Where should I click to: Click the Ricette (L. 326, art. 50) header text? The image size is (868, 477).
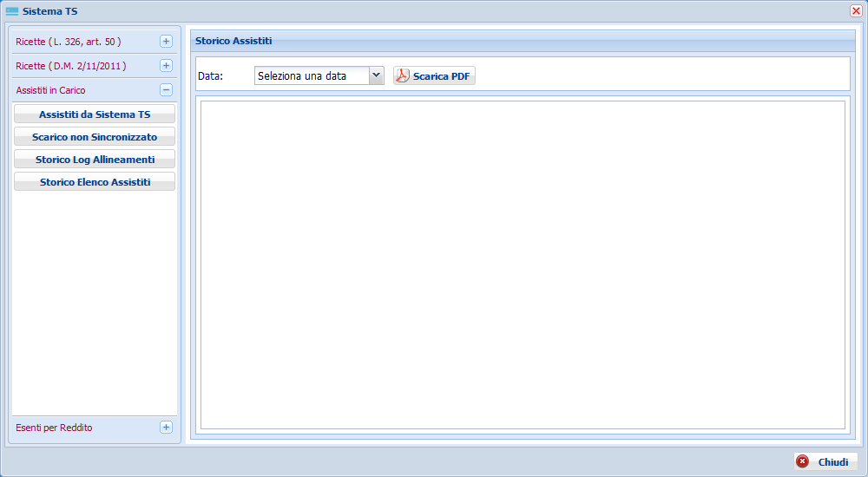tap(69, 42)
